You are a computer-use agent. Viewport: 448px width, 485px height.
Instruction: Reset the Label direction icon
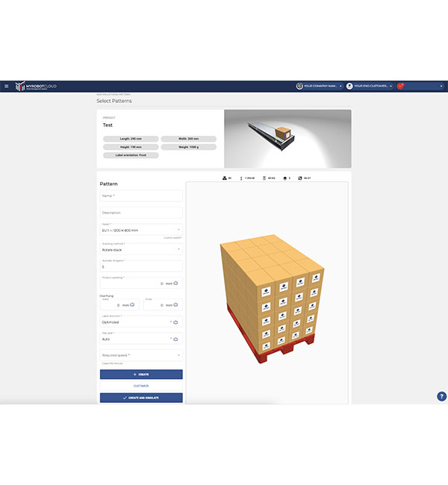[176, 322]
